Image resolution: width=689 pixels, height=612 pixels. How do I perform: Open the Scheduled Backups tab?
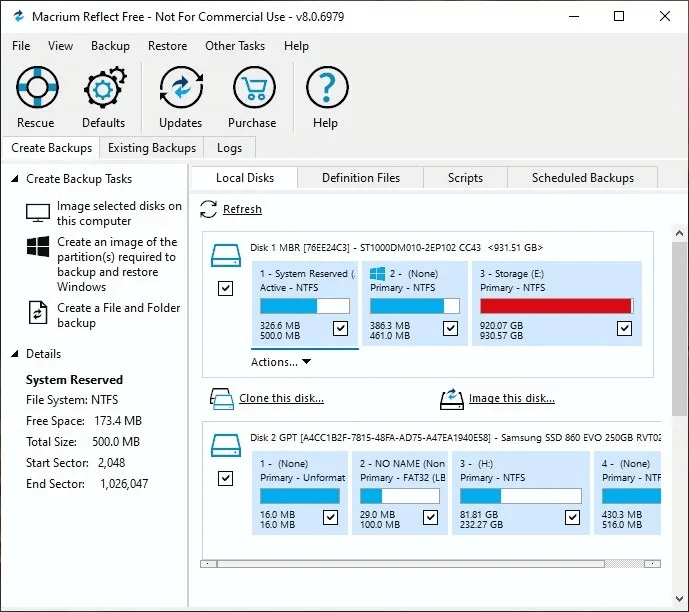point(583,178)
